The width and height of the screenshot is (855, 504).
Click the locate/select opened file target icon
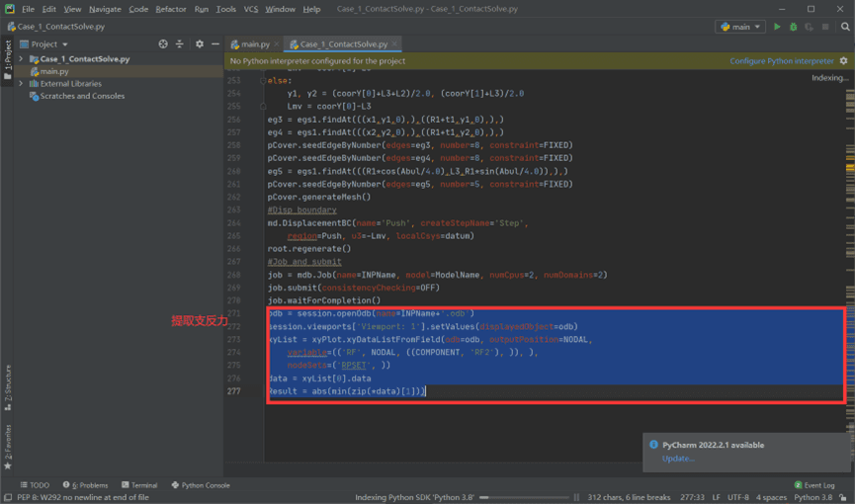click(x=162, y=44)
